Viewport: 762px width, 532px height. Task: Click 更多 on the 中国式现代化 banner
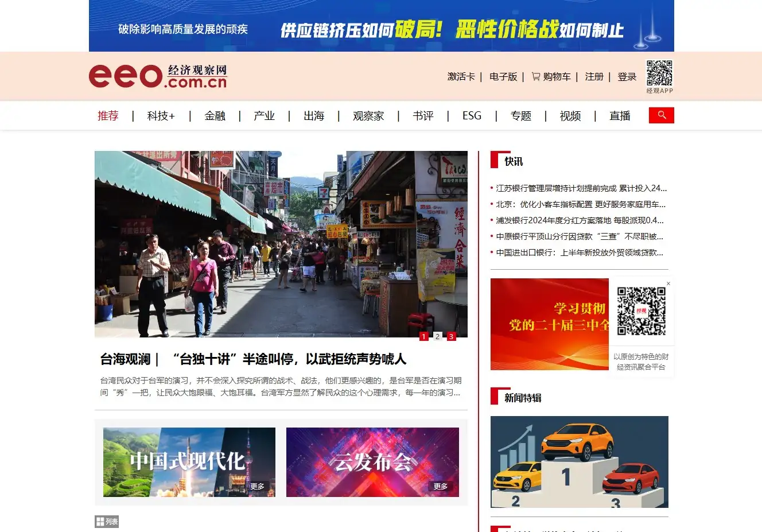[x=257, y=486]
